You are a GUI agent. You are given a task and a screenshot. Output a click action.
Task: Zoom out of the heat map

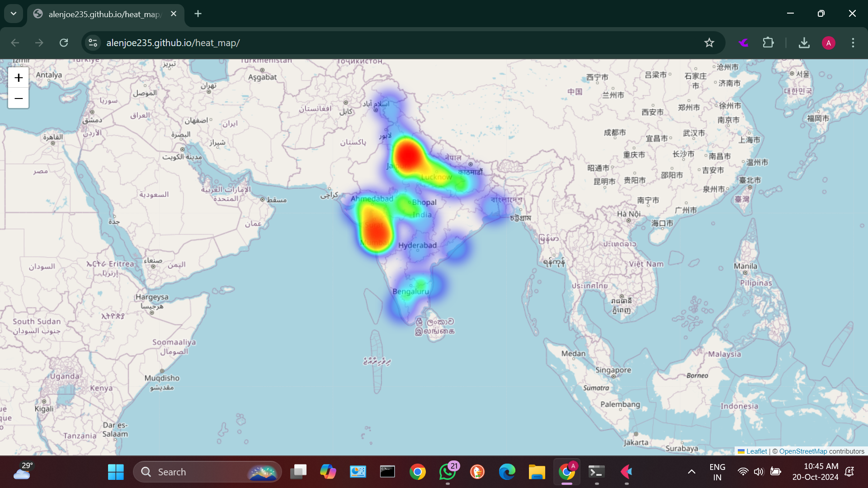pyautogui.click(x=19, y=98)
